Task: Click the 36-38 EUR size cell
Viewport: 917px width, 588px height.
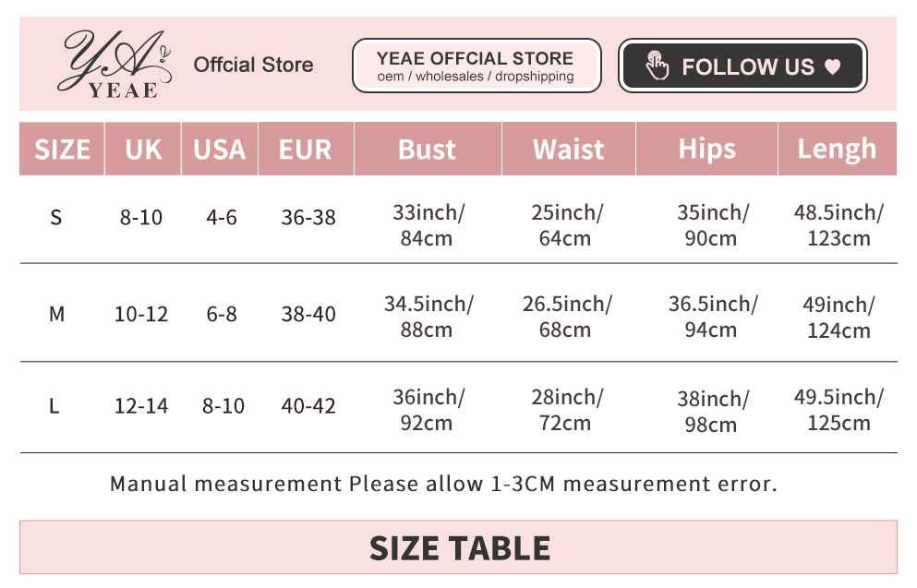Action: coord(308,218)
